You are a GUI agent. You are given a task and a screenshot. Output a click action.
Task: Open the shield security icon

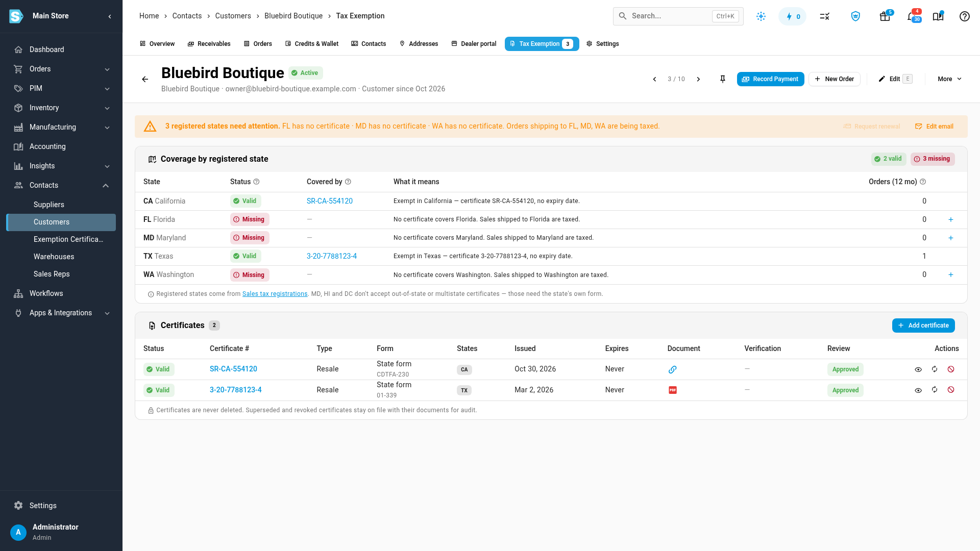click(855, 16)
